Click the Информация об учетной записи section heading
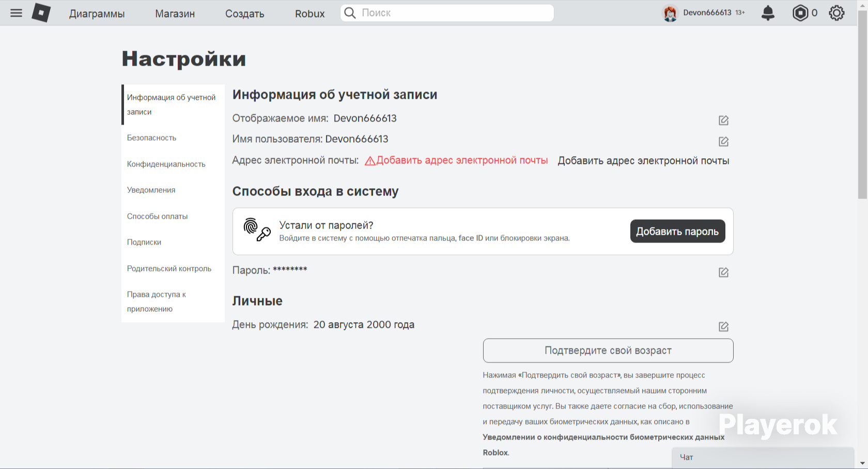Screen dimensions: 868x469 335,95
